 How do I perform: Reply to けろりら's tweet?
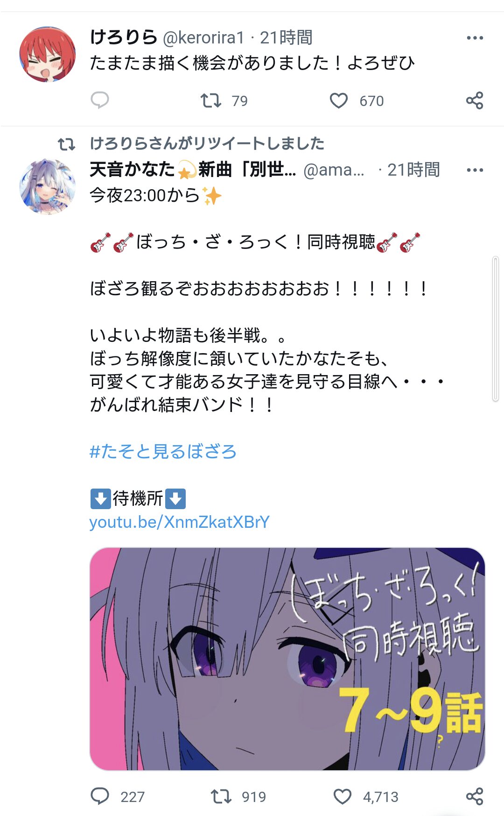pyautogui.click(x=99, y=100)
